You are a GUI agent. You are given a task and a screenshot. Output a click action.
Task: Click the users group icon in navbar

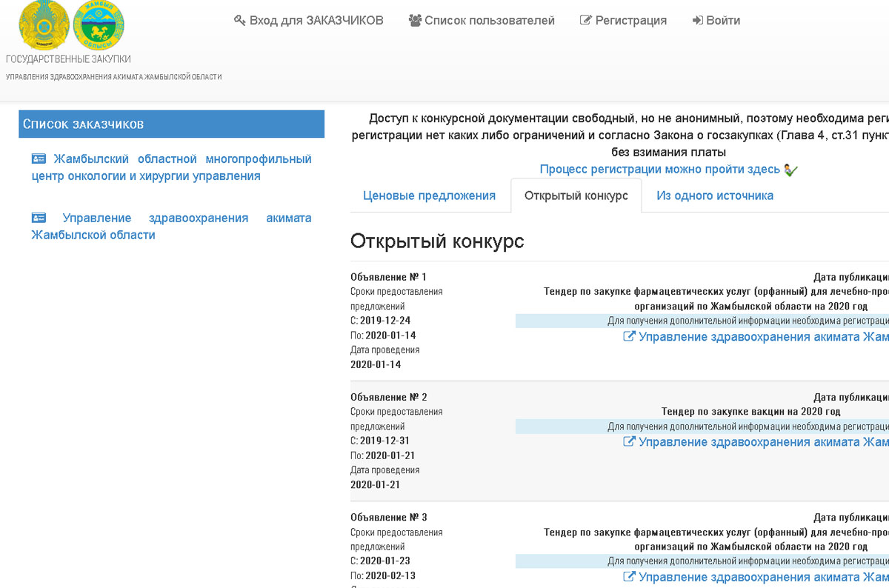click(x=415, y=21)
